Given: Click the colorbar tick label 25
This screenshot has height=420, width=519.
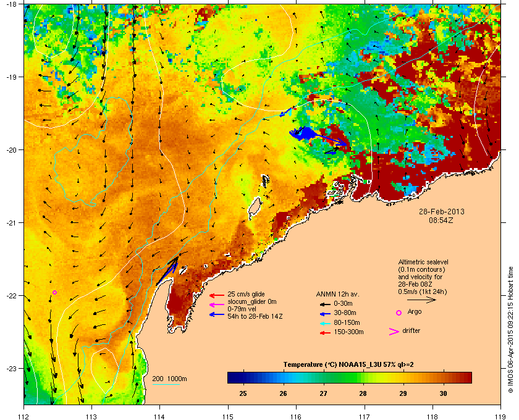Looking at the screenshot, I should click(x=243, y=393).
